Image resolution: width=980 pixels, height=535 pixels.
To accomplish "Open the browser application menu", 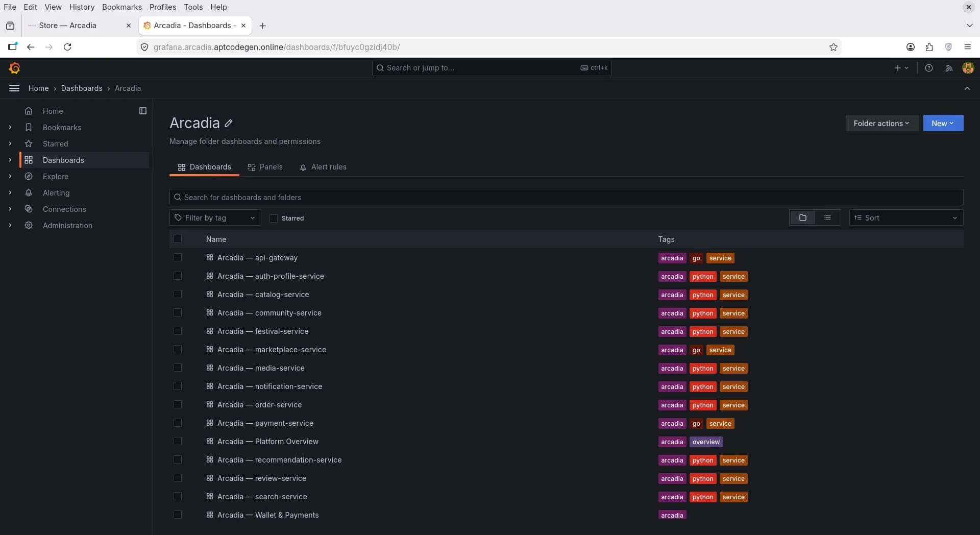I will click(967, 47).
